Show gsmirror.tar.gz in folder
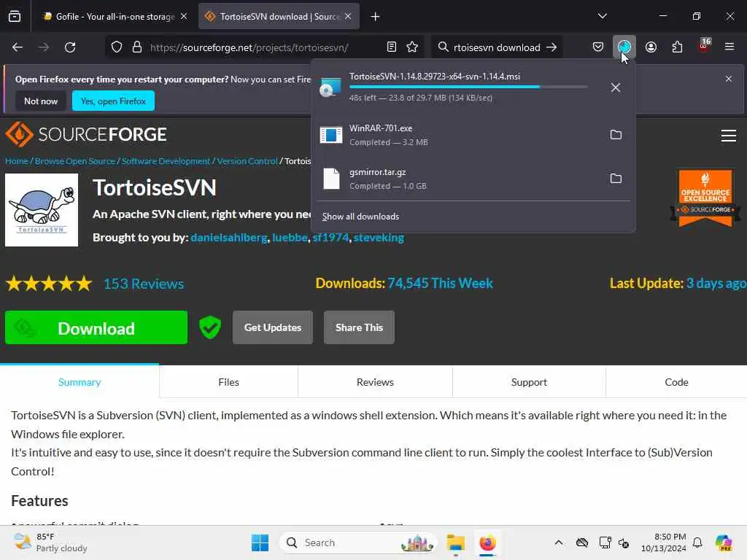The width and height of the screenshot is (747, 560). pyautogui.click(x=616, y=179)
